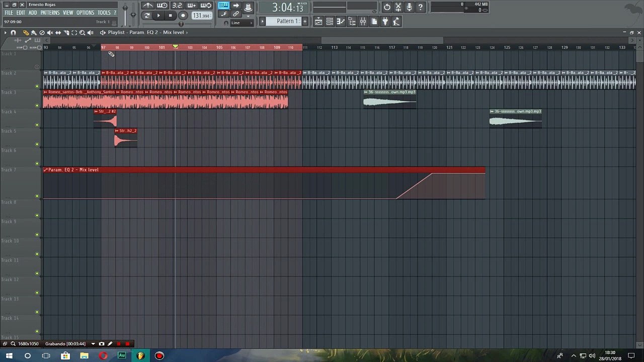The width and height of the screenshot is (644, 362).
Task: Toggle pattern/song mode button
Action: 146,16
